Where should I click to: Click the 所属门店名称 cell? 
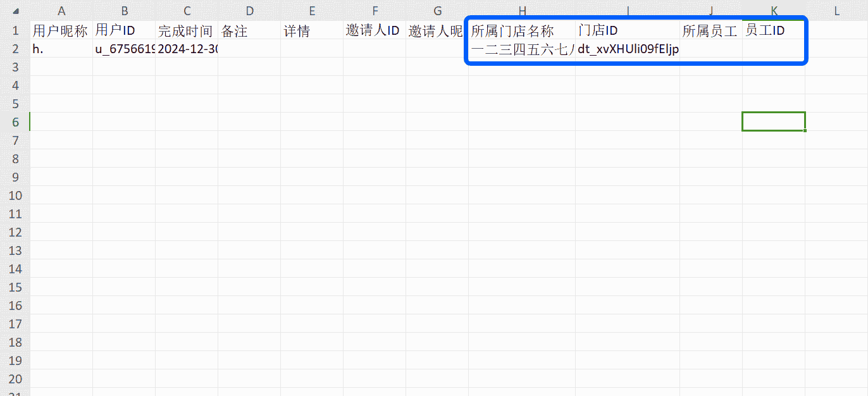click(x=521, y=30)
